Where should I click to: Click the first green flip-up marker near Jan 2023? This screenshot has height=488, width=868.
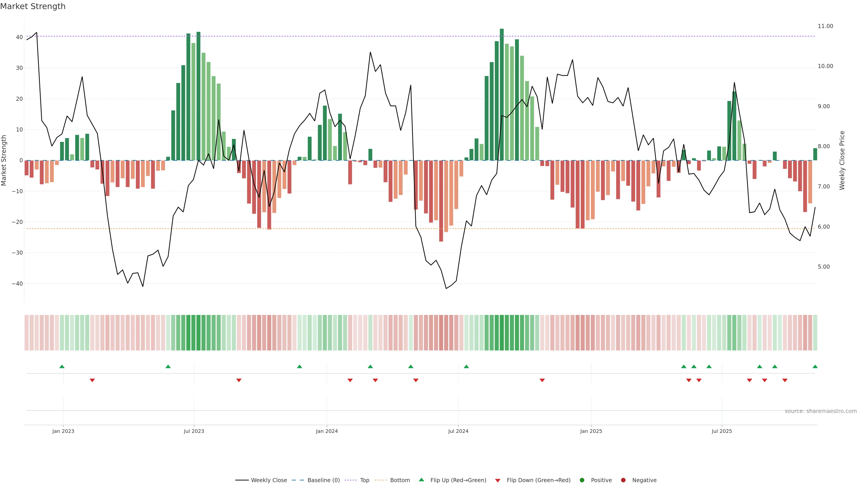[62, 366]
